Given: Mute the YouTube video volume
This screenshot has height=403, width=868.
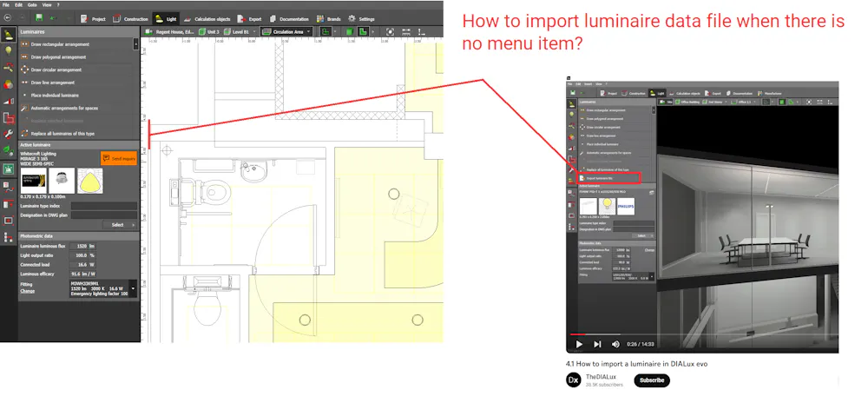Looking at the screenshot, I should pyautogui.click(x=615, y=344).
